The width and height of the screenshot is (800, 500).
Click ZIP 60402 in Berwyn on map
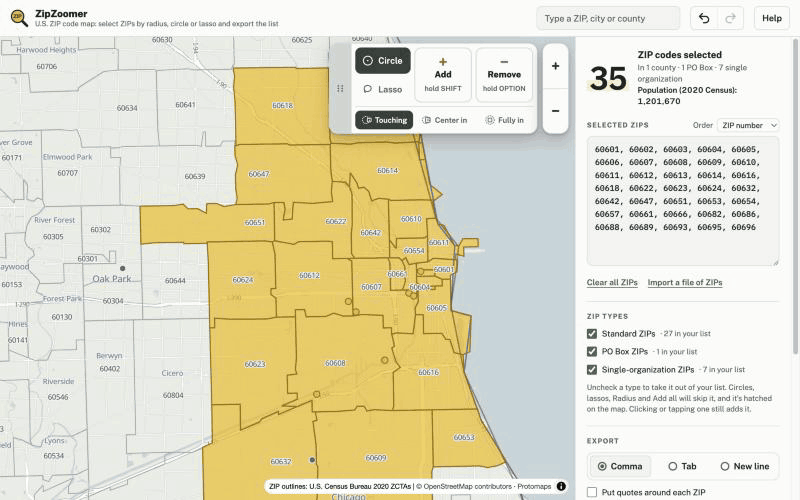[x=110, y=368]
